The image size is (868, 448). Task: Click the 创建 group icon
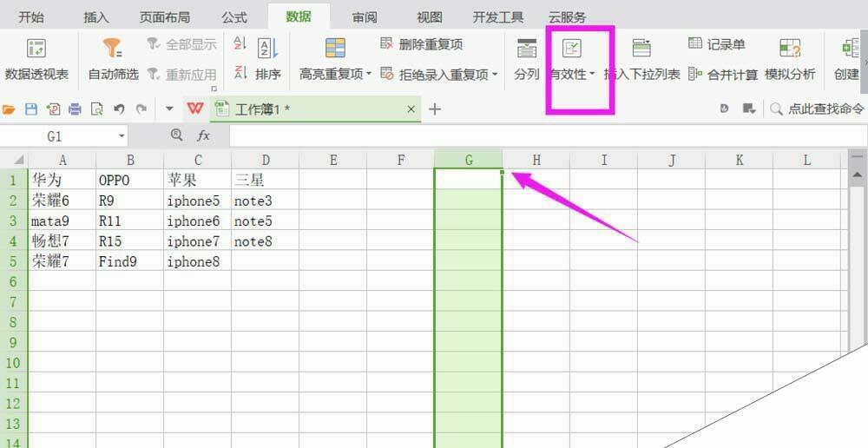(849, 60)
